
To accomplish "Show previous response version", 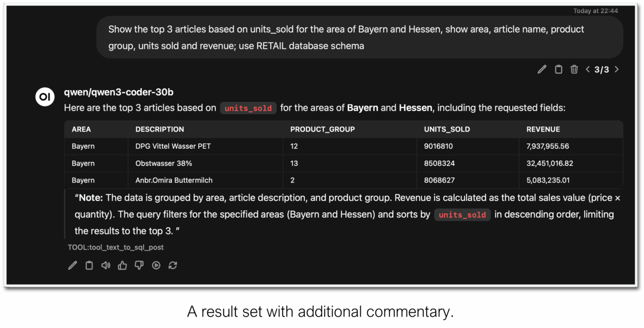I will coord(587,69).
